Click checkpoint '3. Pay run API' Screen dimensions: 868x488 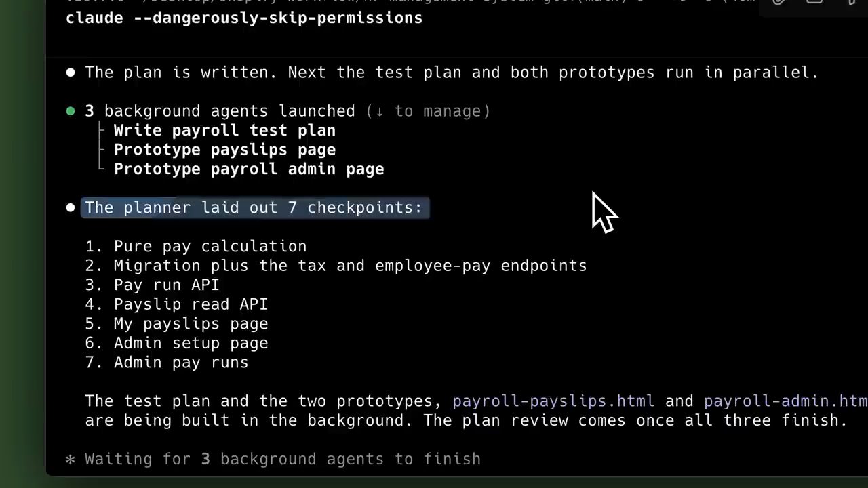click(x=153, y=285)
